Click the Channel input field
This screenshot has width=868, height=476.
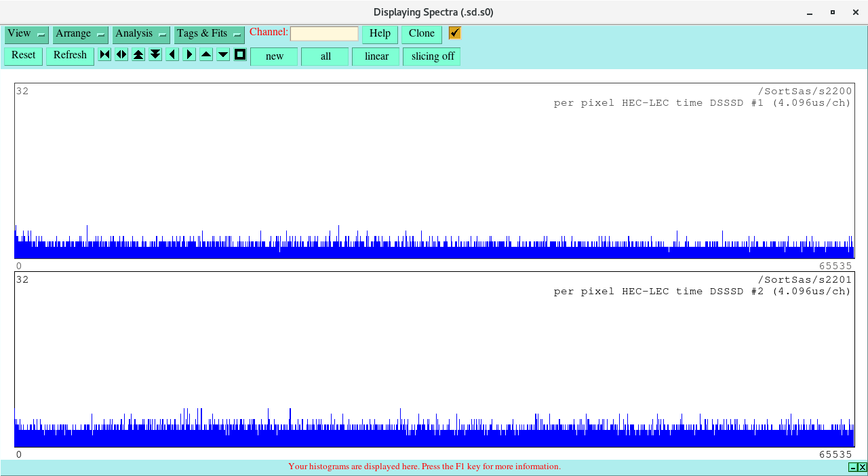(x=324, y=34)
